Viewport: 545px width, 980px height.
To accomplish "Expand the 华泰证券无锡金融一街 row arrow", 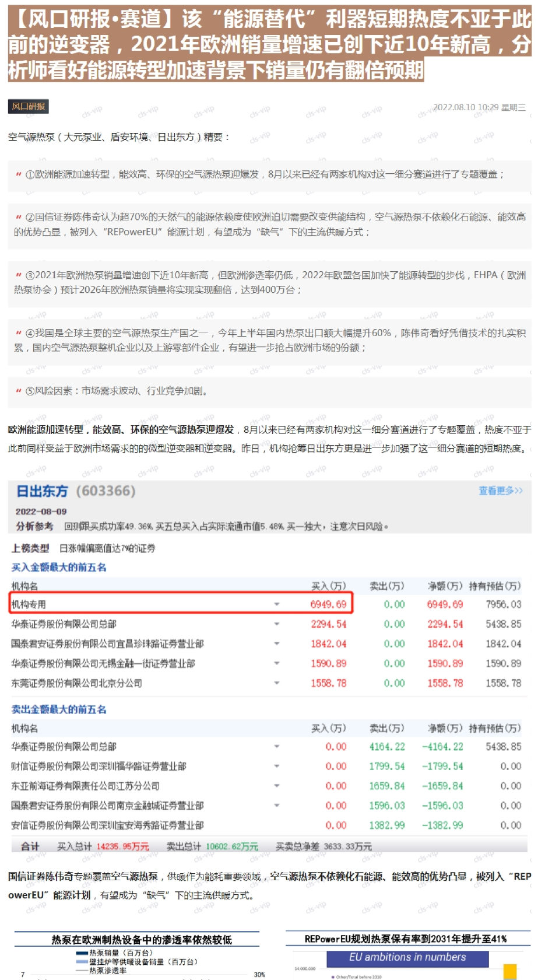I will (277, 663).
